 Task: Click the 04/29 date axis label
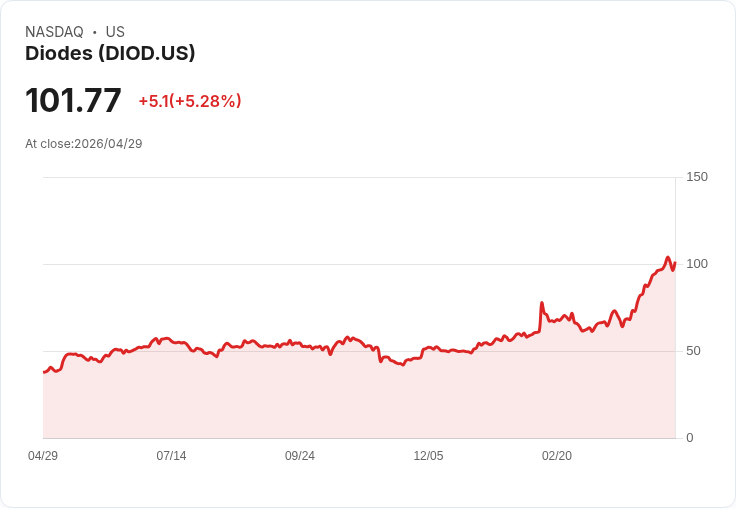click(x=43, y=456)
